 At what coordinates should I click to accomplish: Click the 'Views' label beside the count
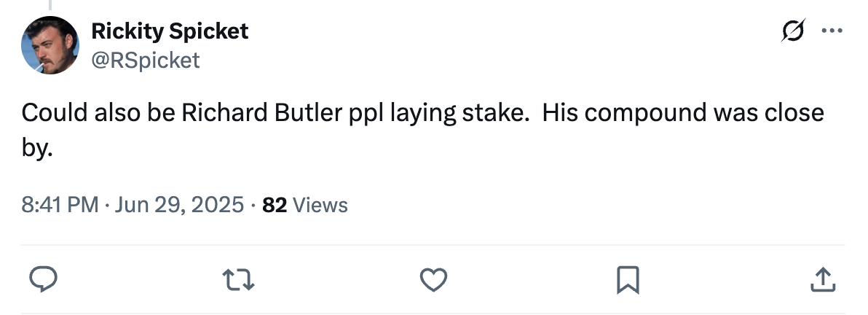(x=320, y=206)
